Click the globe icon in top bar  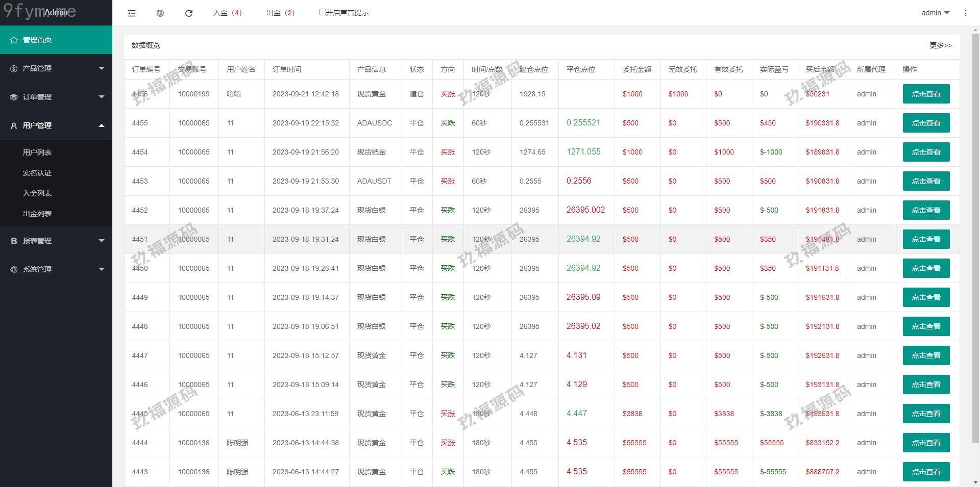pyautogui.click(x=160, y=13)
